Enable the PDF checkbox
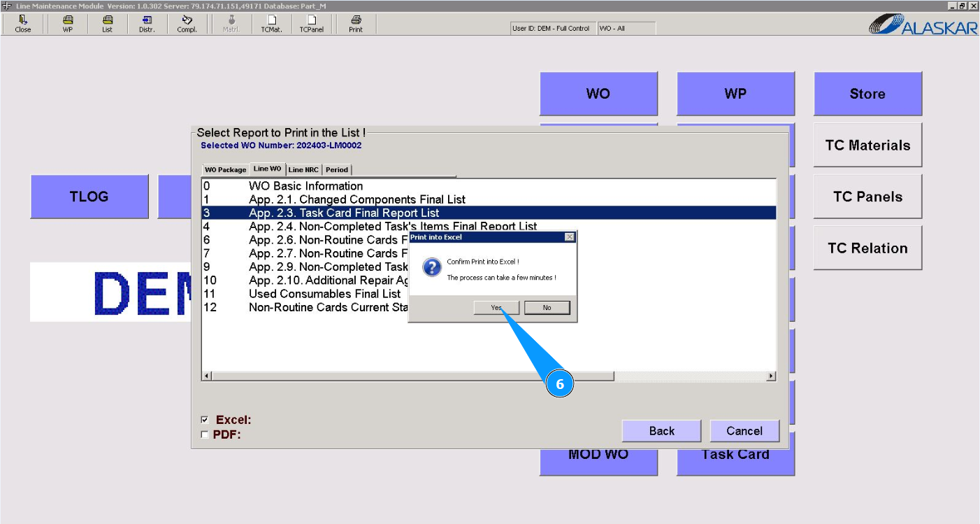This screenshot has width=980, height=524. click(x=205, y=434)
